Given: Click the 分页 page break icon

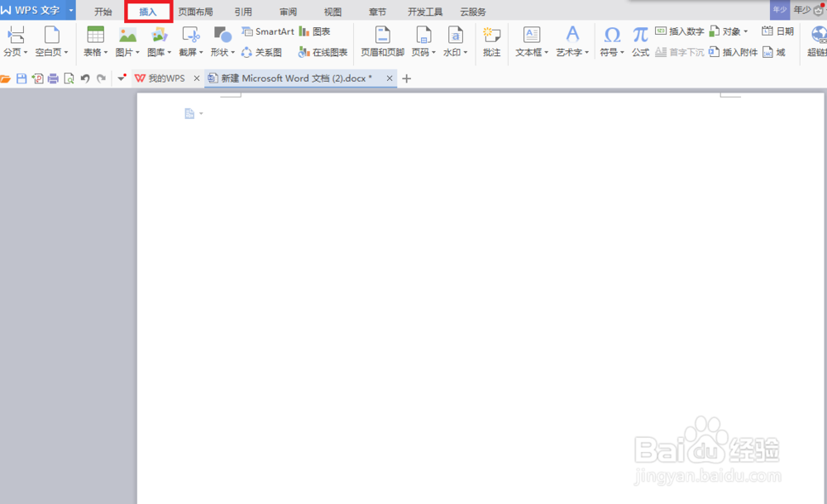Looking at the screenshot, I should (15, 35).
